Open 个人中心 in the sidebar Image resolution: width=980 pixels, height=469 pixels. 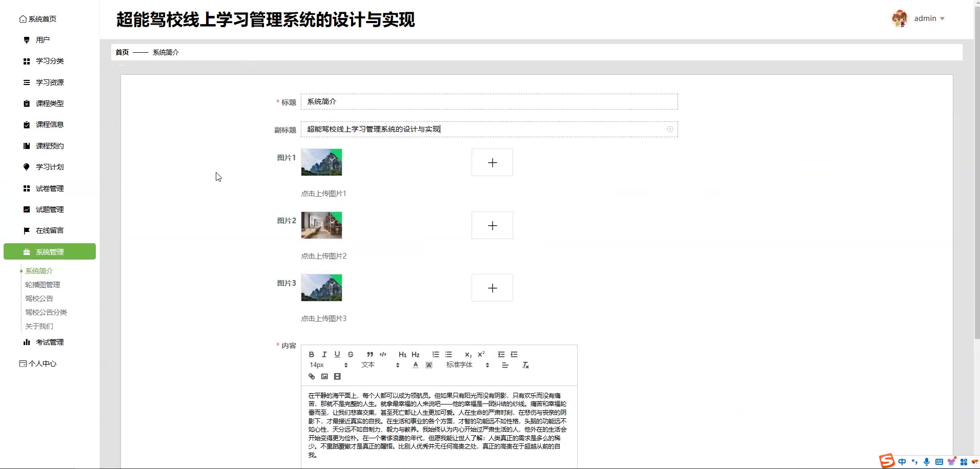[x=38, y=364]
